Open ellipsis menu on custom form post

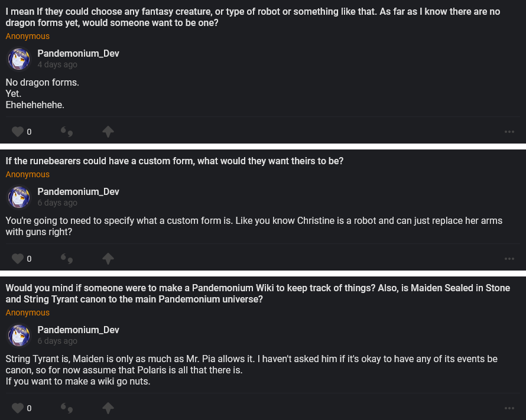click(x=509, y=258)
